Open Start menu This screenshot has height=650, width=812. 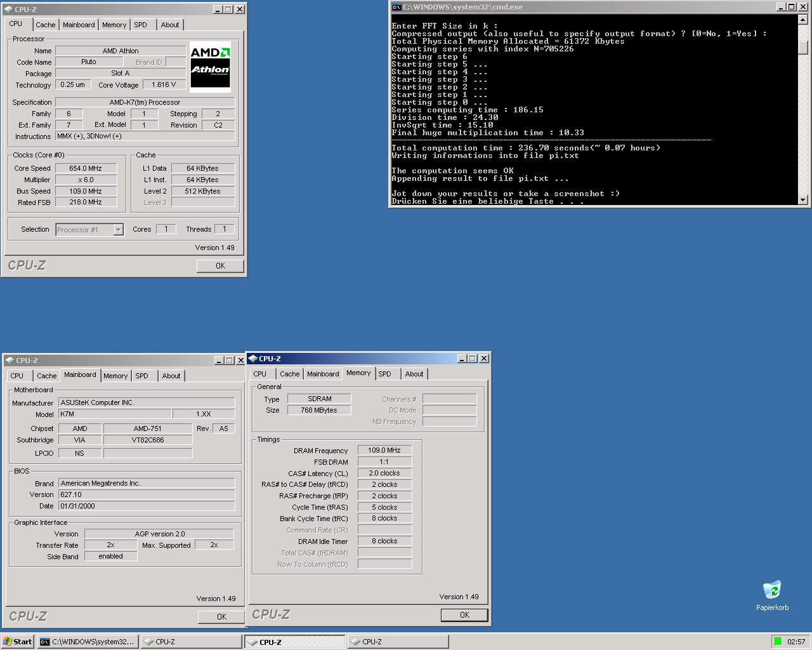[x=17, y=642]
